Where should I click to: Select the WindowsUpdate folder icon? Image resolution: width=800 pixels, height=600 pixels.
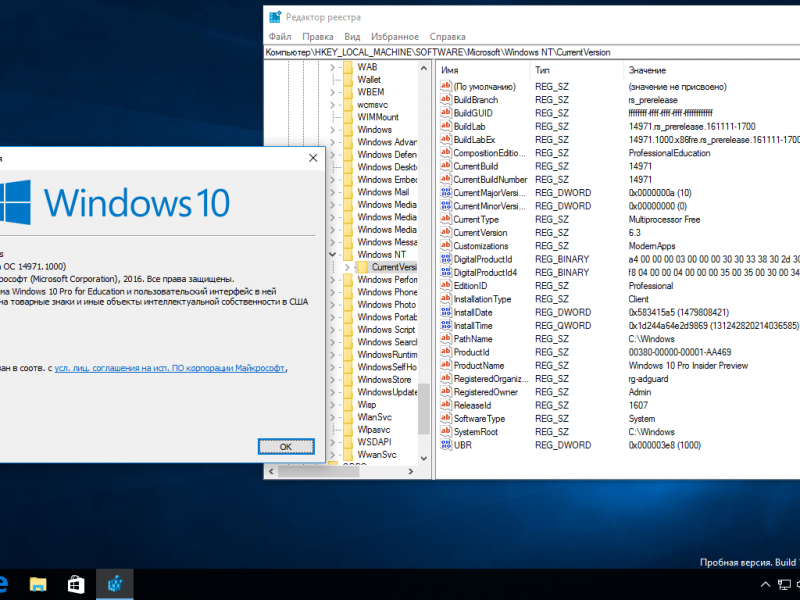[347, 392]
